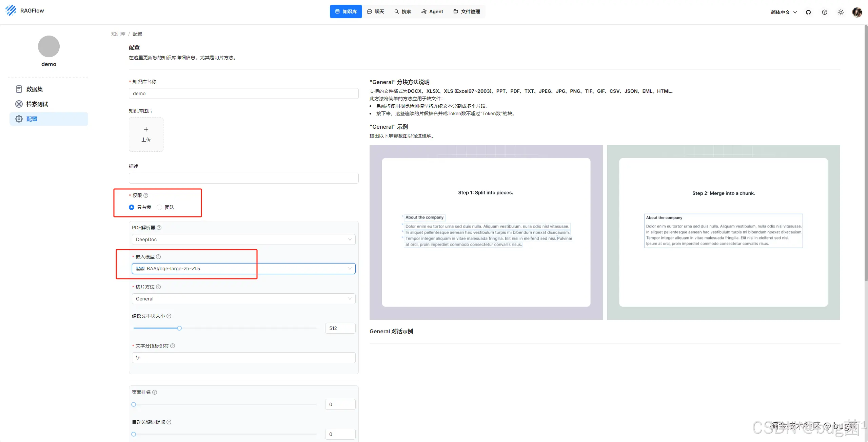This screenshot has width=868, height=442.
Task: Click the help icon next to 权限
Action: [146, 195]
